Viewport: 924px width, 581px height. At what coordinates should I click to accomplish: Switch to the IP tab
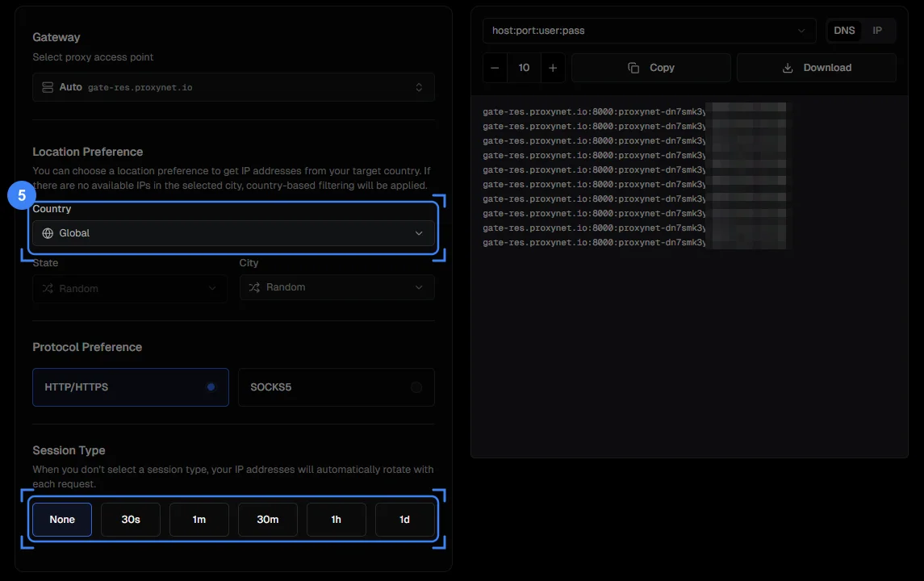point(877,31)
